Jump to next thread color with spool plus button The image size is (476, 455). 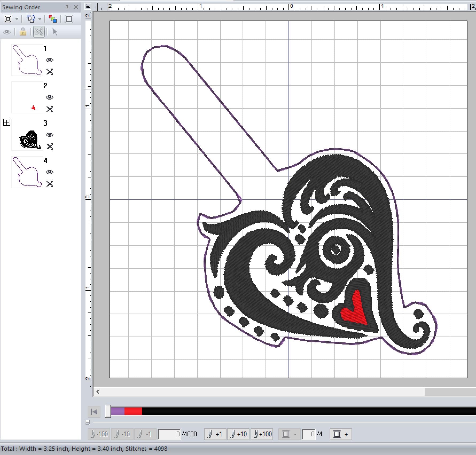pyautogui.click(x=341, y=434)
